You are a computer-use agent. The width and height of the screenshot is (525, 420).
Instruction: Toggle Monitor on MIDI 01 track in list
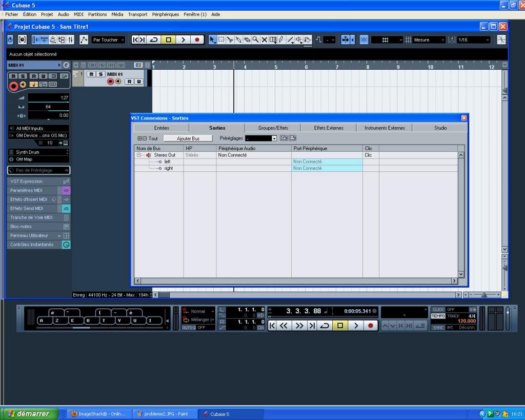point(118,82)
